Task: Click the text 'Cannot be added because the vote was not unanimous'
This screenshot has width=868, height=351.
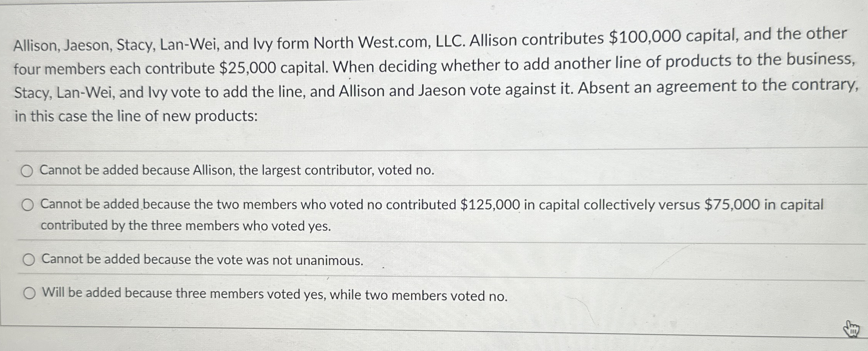Action: [203, 260]
